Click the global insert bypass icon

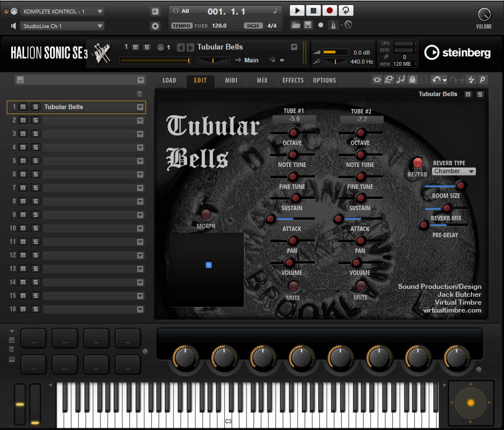pos(377,80)
